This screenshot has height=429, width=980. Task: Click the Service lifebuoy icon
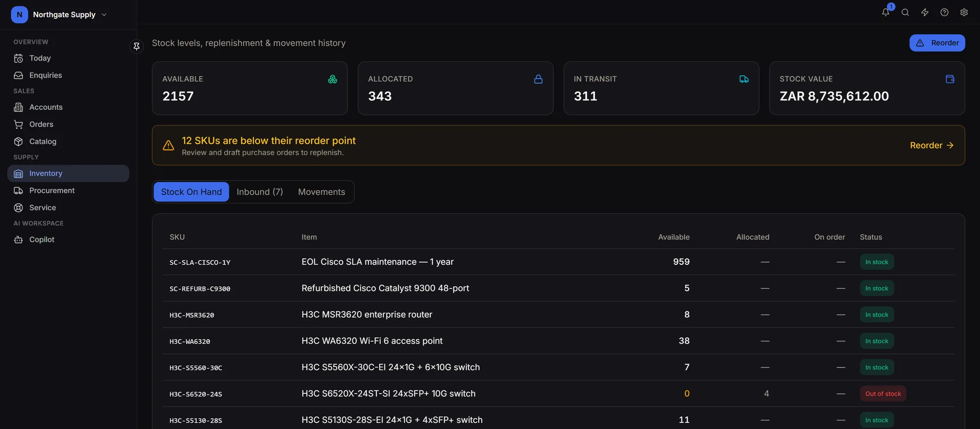point(19,208)
